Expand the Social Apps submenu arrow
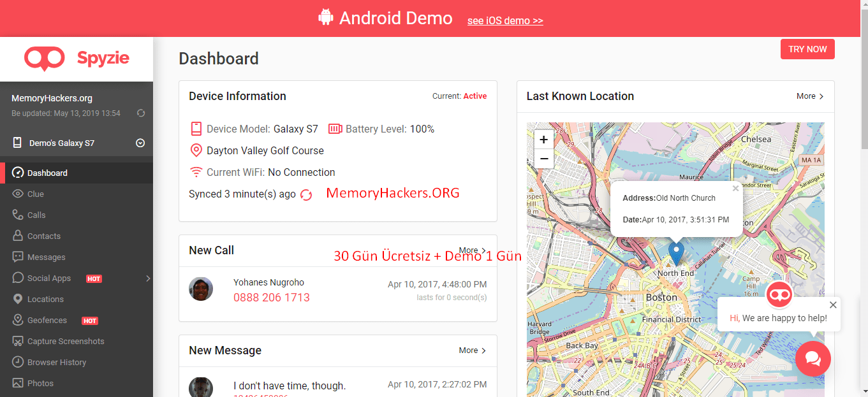Screen dimensions: 868x397 pyautogui.click(x=148, y=278)
